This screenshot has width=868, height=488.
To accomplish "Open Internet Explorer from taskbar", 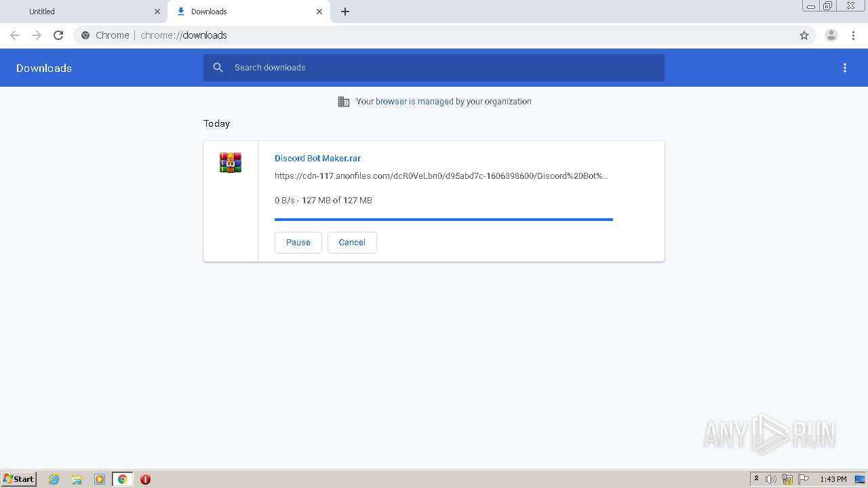I will point(54,479).
